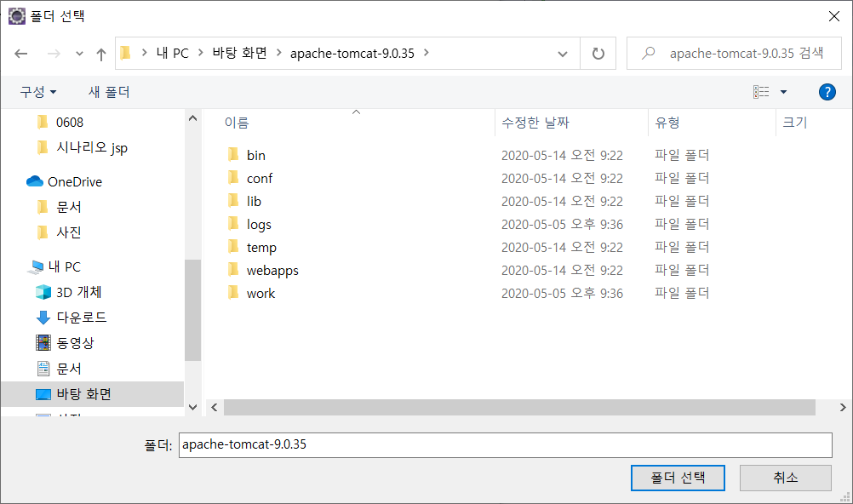Click the sidebar vertical scrollbar thumb
The height and width of the screenshot is (504, 853).
tap(192, 310)
